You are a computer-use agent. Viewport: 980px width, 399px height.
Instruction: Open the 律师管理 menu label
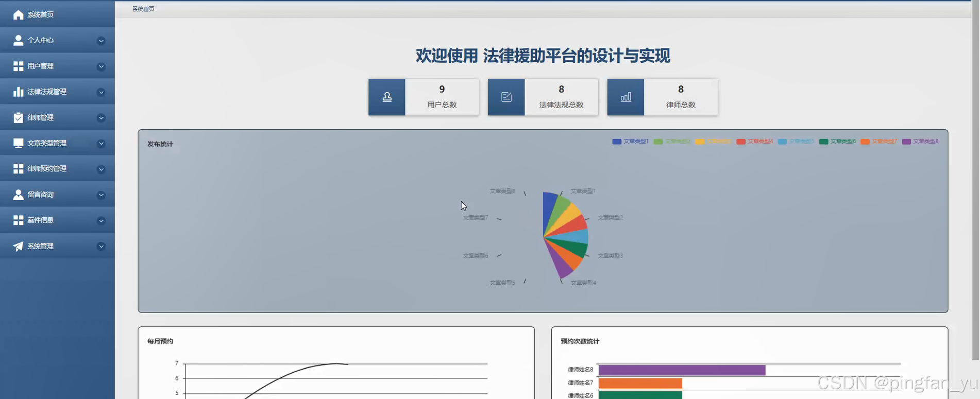[41, 117]
